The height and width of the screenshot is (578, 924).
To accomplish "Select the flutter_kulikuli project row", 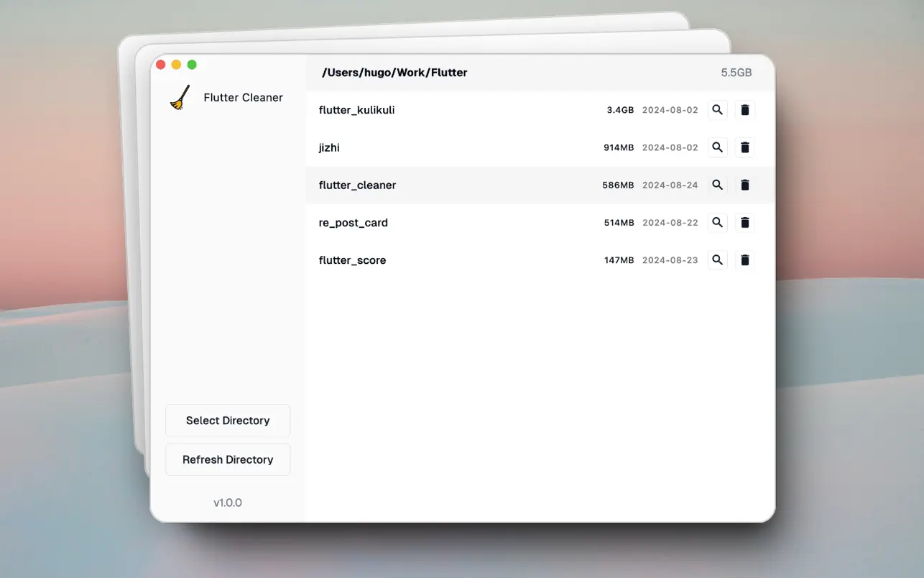I will (x=467, y=109).
